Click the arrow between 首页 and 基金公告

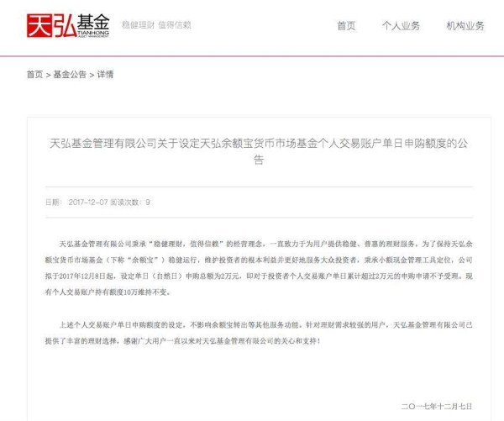pos(48,76)
